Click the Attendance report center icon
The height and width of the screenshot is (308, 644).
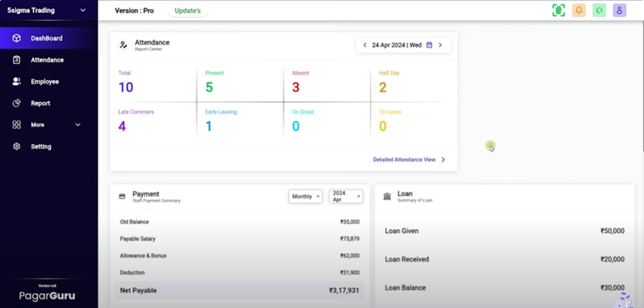(x=123, y=45)
